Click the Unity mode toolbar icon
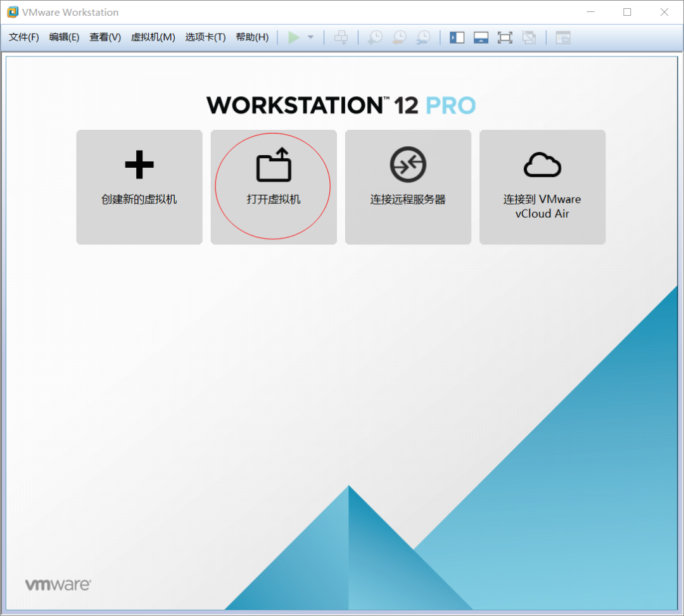684x616 pixels. pyautogui.click(x=529, y=37)
